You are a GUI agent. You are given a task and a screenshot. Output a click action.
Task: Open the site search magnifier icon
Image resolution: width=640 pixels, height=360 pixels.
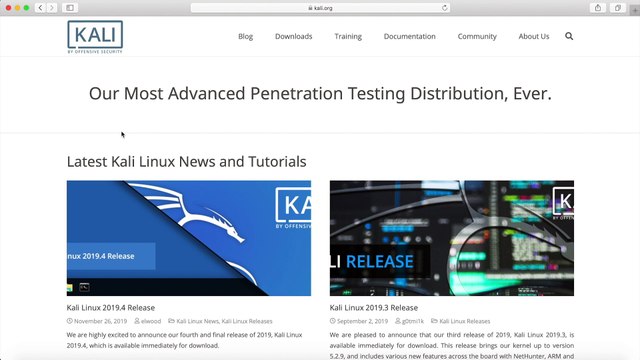(569, 36)
